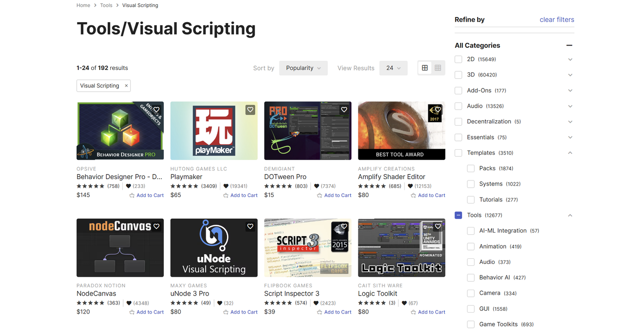Check the Game Toolkits checkbox
Screen dimensions: 644x332
click(471, 324)
